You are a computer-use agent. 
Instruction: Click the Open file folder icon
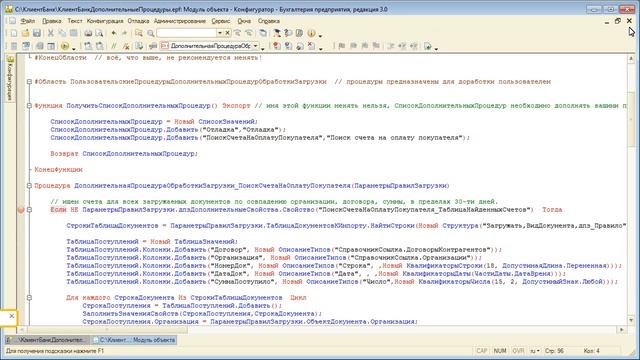coord(25,33)
